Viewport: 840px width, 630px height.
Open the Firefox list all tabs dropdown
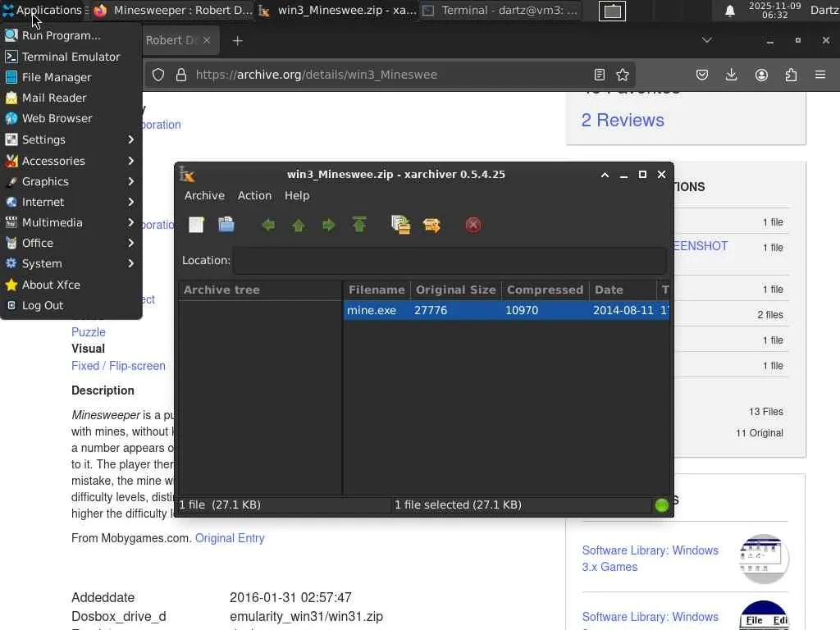pos(707,40)
